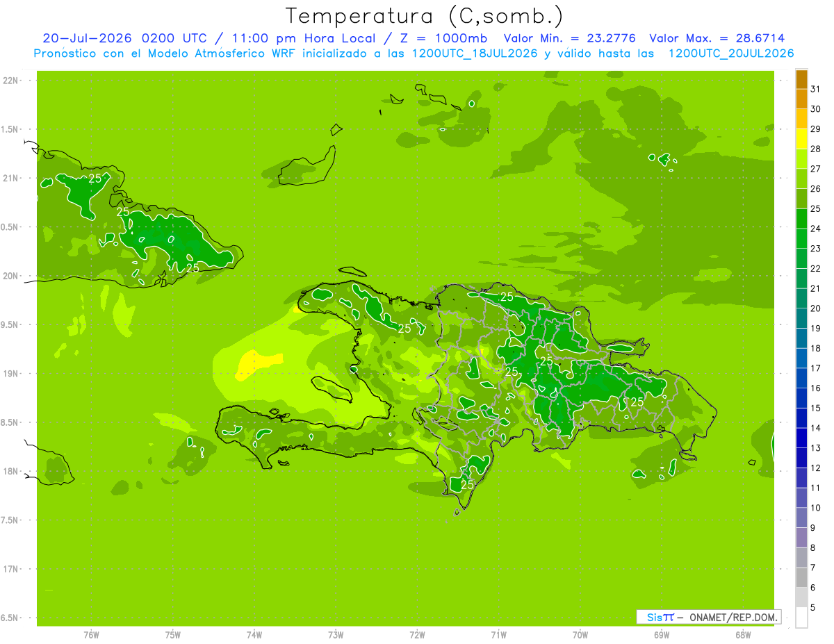Click the 74W longitude axis label

point(254,635)
